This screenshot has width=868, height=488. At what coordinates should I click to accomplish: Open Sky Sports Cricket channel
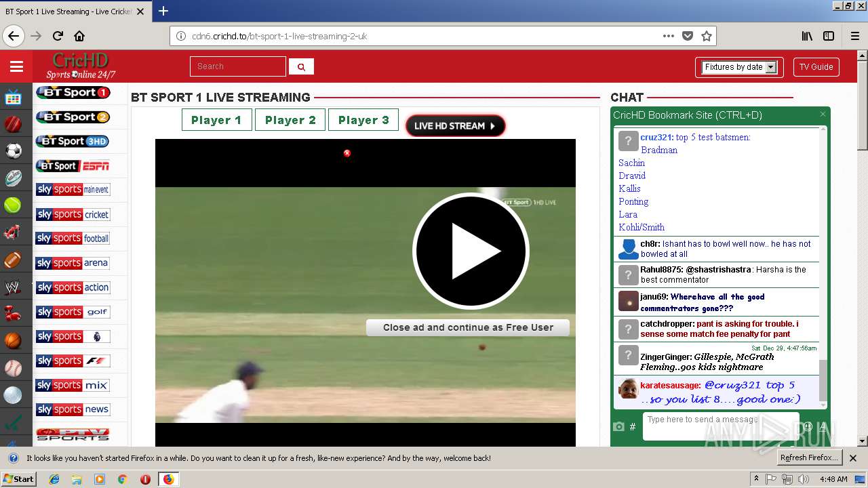pyautogui.click(x=73, y=214)
